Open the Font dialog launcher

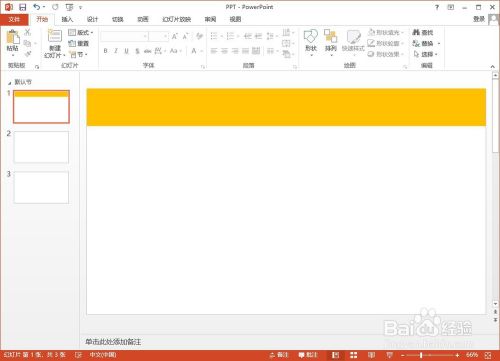tap(202, 67)
